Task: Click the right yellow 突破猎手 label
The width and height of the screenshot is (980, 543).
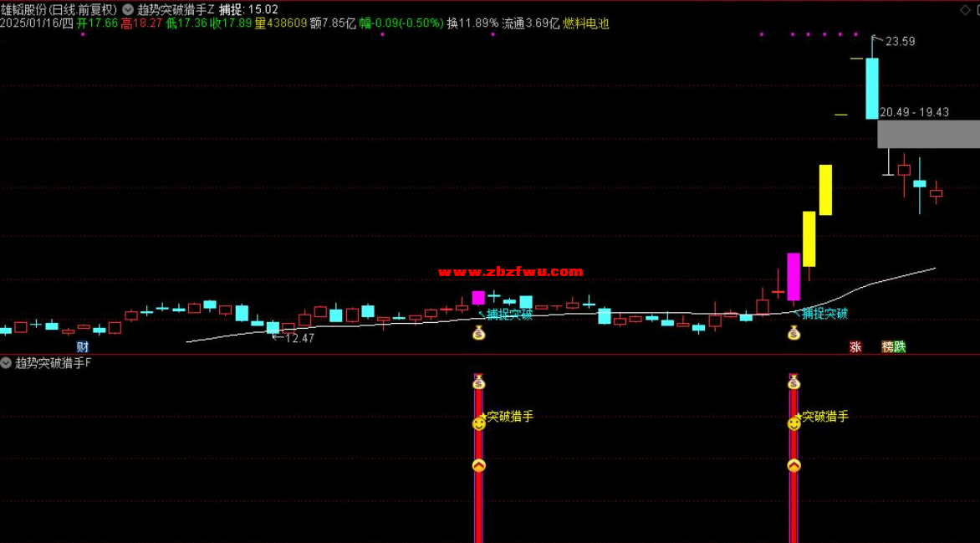Action: click(825, 417)
